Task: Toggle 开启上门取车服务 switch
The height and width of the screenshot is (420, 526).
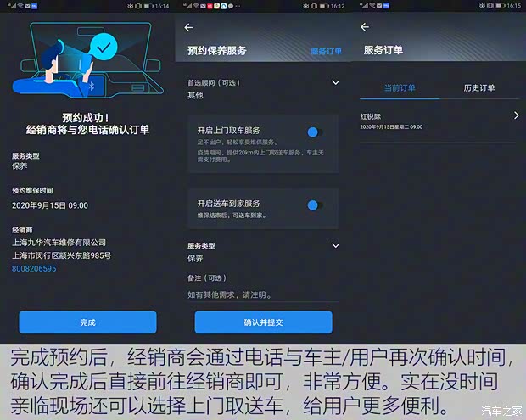Action: point(314,132)
